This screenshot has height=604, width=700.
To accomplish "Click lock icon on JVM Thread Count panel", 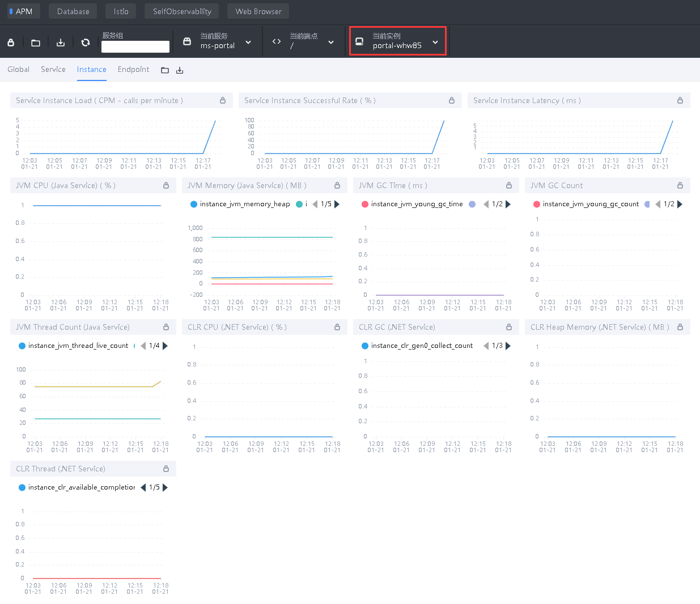I will click(x=166, y=327).
